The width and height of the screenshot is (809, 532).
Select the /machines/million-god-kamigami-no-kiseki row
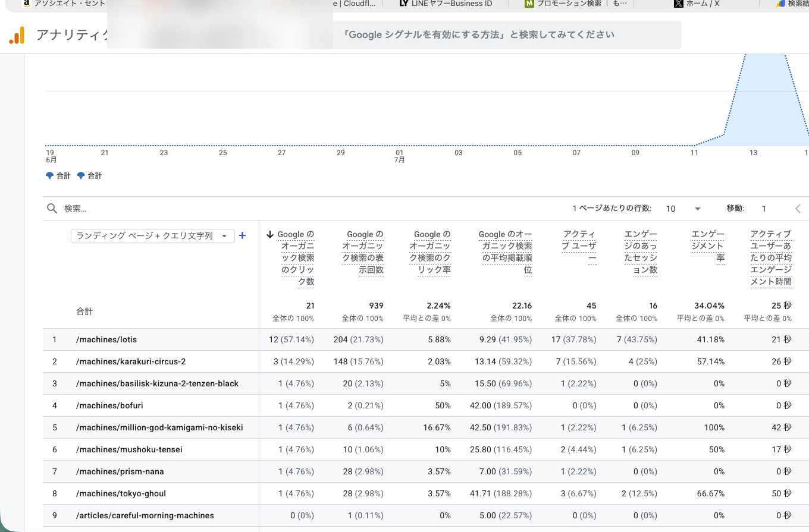point(426,427)
